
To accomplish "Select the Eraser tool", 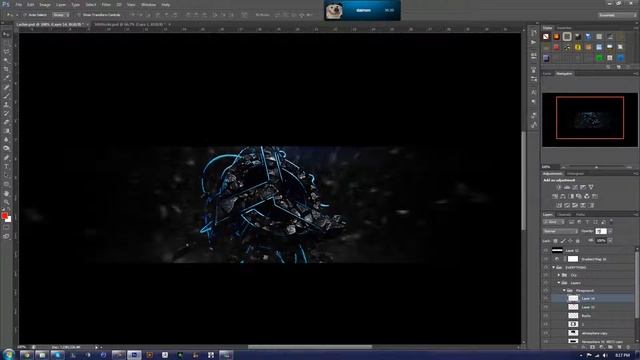I will coord(6,122).
